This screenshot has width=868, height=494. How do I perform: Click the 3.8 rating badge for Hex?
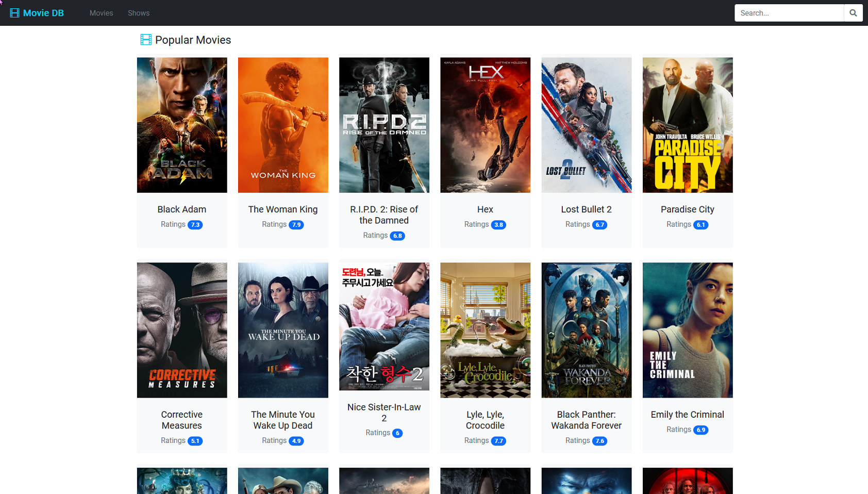pos(498,225)
